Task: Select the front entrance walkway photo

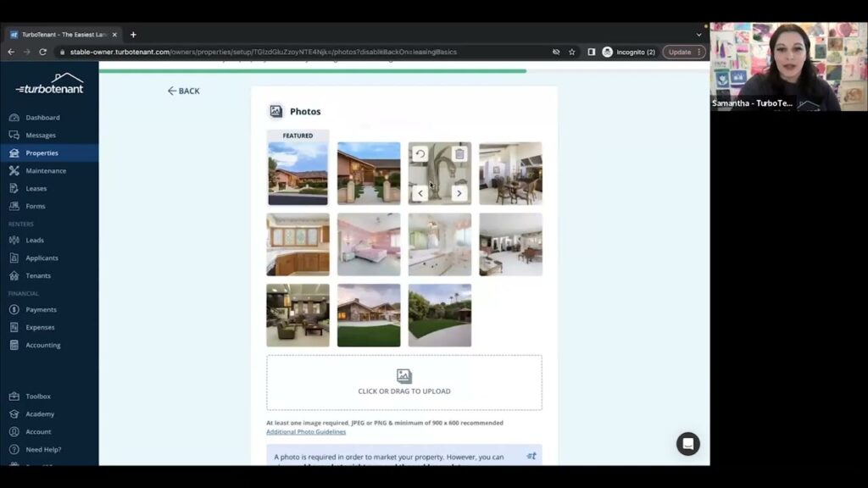Action: [x=369, y=173]
